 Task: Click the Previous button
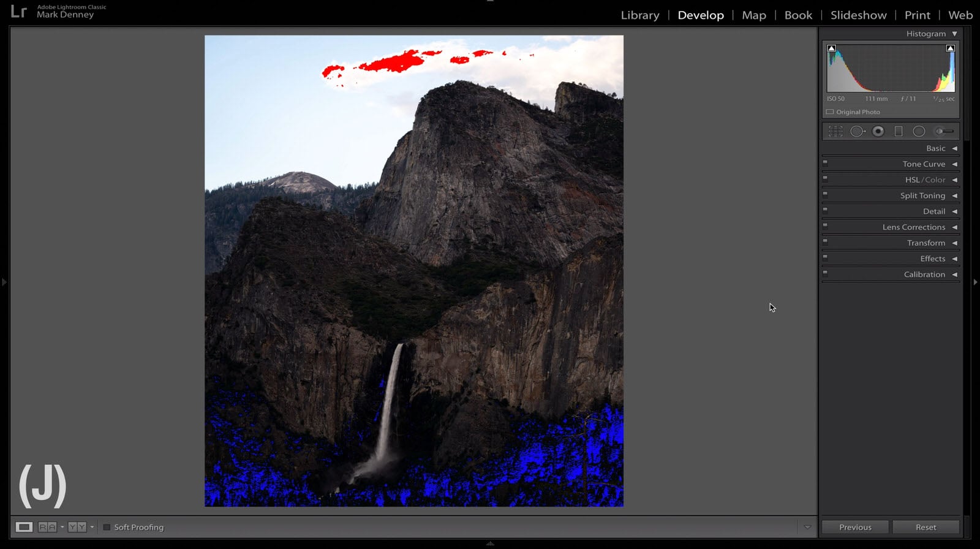[x=855, y=527]
